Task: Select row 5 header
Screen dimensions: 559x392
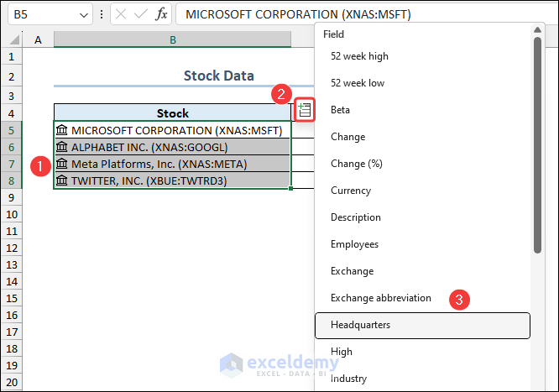Action: click(x=12, y=130)
